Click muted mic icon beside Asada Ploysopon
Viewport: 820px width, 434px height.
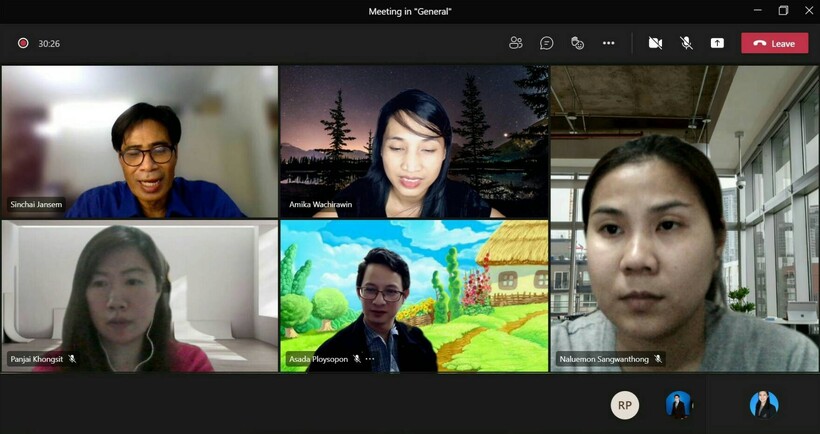tap(357, 359)
